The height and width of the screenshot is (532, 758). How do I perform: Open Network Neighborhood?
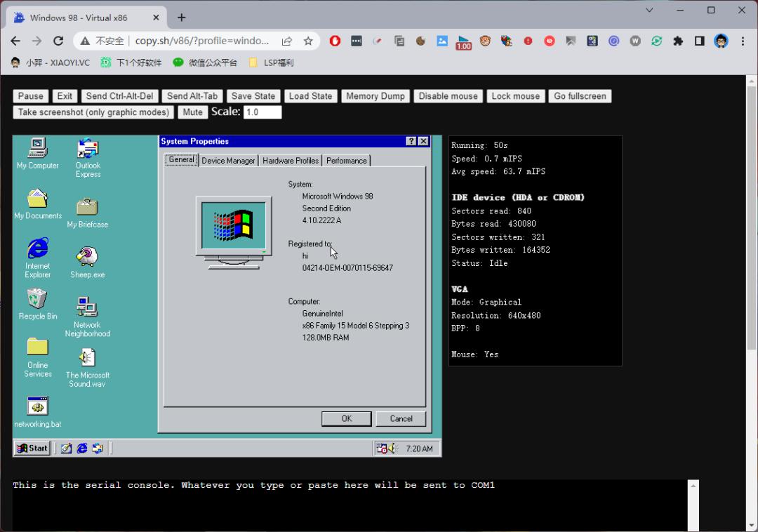(87, 307)
